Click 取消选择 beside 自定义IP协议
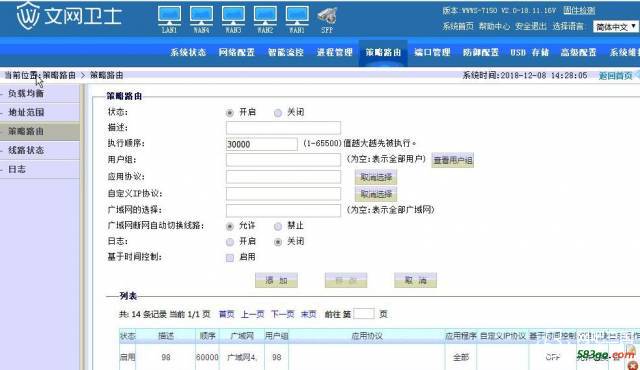This screenshot has height=370, width=640. [376, 194]
